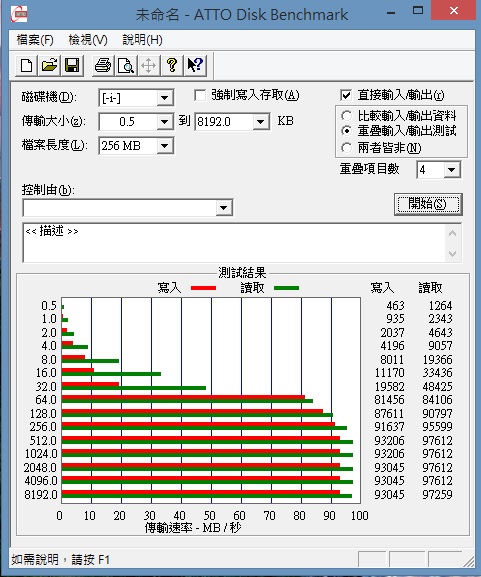Click the 測試結果 group title
Screen dimensions: 481x577
(242, 273)
